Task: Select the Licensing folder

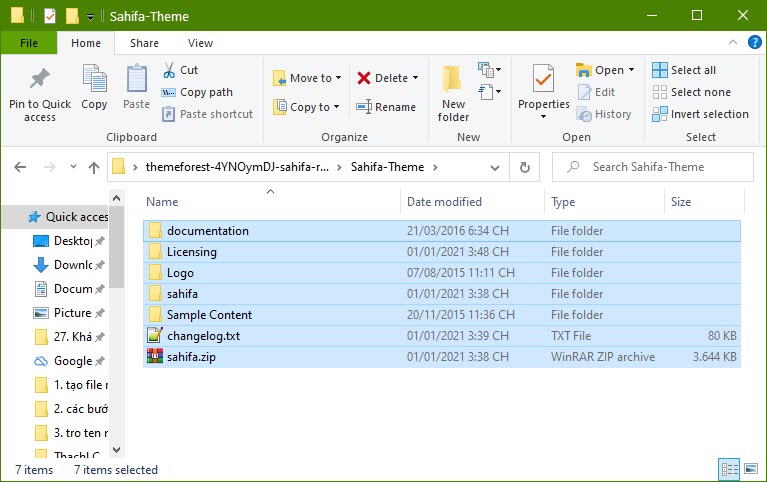Action: click(442, 252)
